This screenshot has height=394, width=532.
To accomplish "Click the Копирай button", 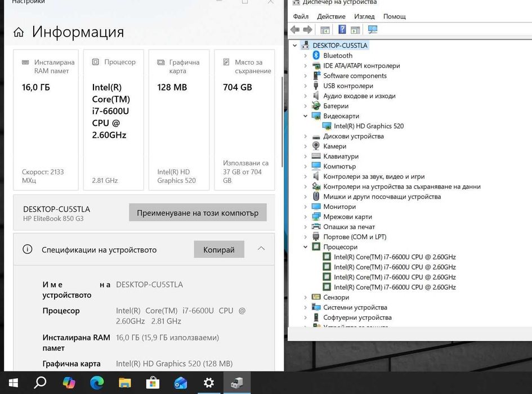I will (219, 249).
